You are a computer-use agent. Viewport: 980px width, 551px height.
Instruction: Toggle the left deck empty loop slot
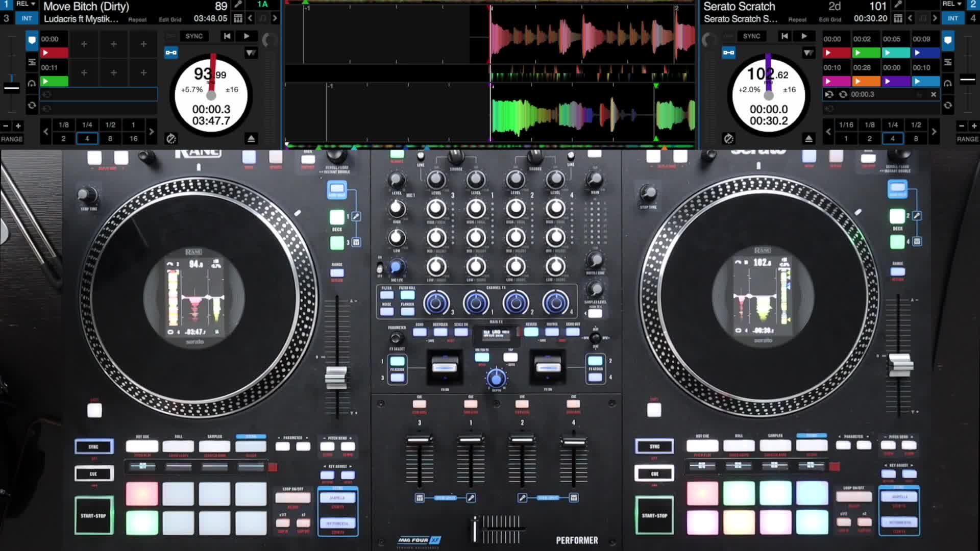99,94
